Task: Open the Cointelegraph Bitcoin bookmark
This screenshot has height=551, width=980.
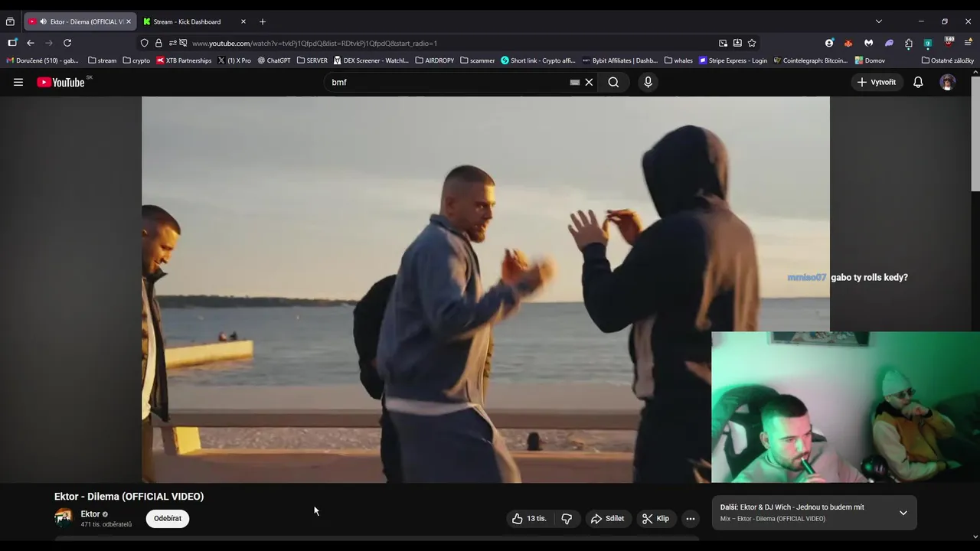Action: coord(811,60)
